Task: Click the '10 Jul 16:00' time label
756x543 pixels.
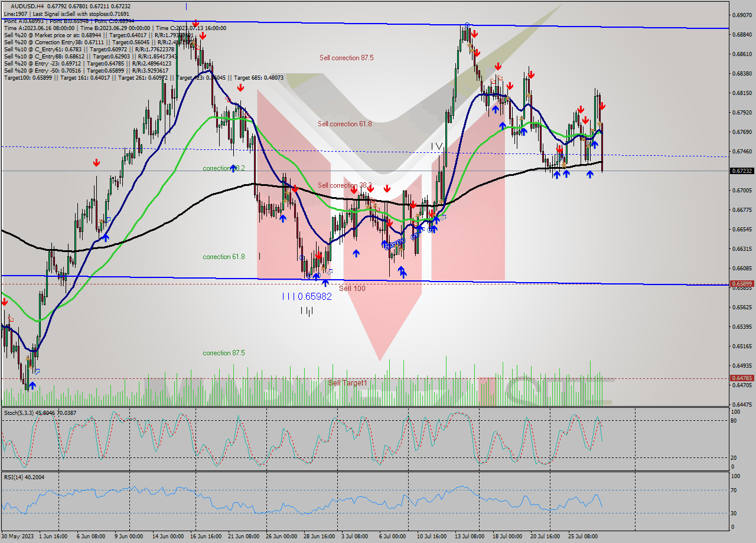Action: coord(432,537)
